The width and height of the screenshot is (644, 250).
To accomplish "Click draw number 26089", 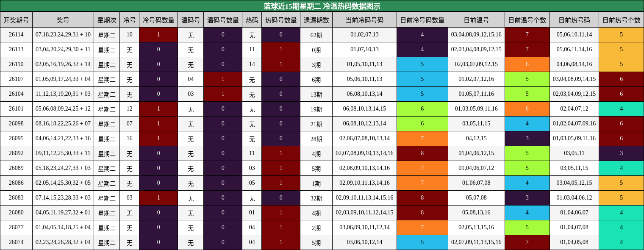I will pos(16,168).
